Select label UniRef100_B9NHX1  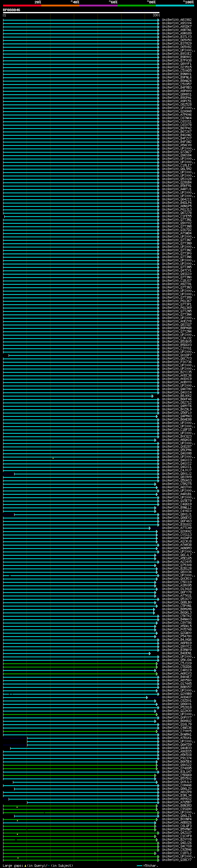(x=177, y=74)
